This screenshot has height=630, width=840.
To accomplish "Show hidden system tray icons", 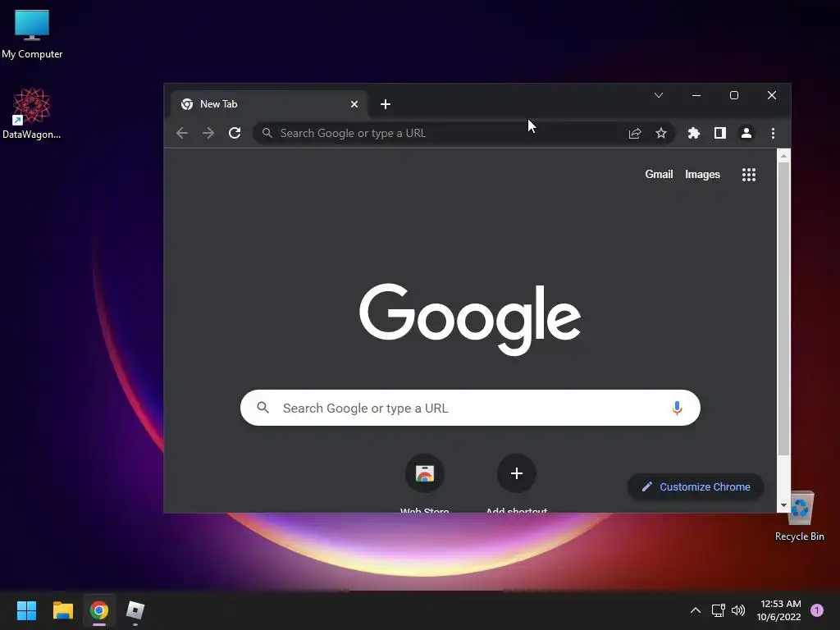I will [x=696, y=610].
